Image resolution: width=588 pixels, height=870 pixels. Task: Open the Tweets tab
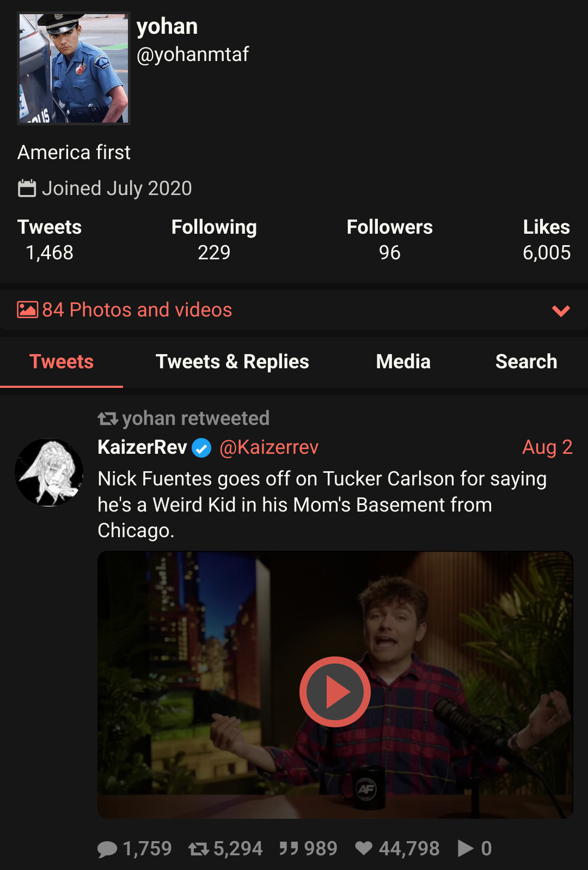(62, 362)
